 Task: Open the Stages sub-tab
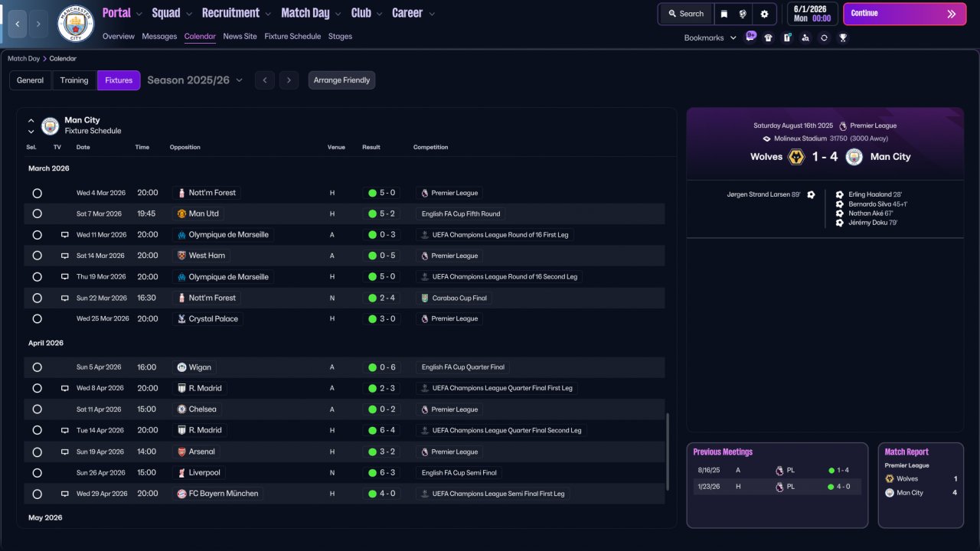point(341,36)
